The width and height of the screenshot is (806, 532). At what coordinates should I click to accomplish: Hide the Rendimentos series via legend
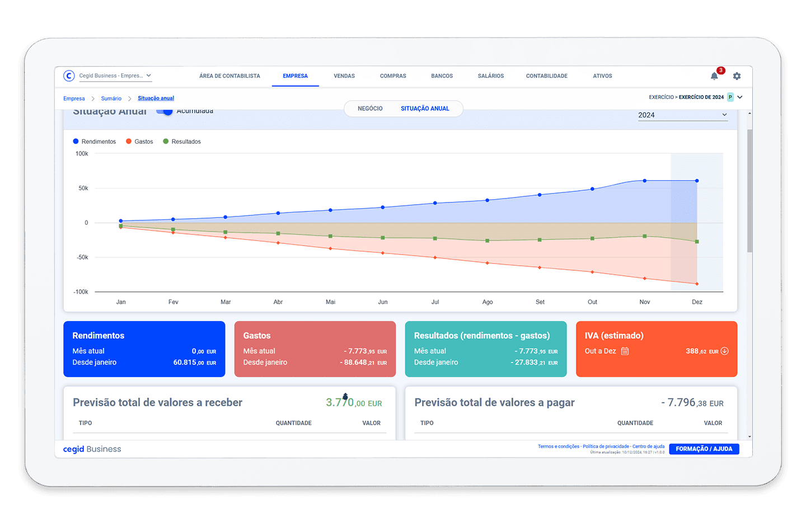pyautogui.click(x=94, y=142)
